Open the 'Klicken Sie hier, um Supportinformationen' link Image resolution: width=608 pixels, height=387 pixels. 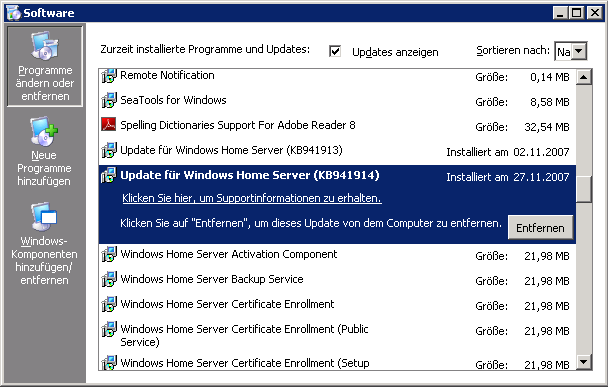(x=252, y=198)
